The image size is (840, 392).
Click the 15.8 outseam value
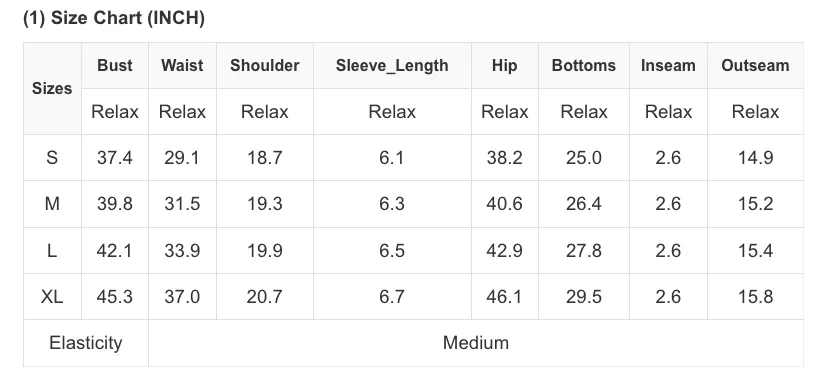pyautogui.click(x=755, y=297)
